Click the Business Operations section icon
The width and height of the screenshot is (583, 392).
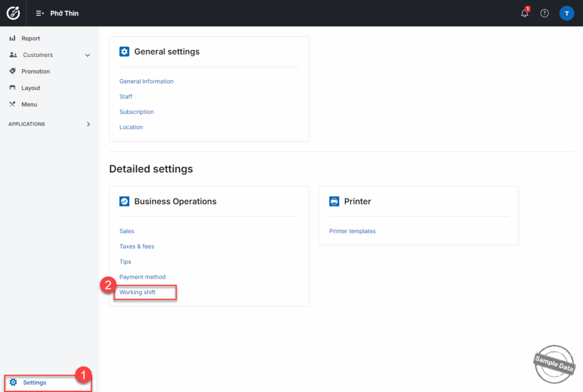(124, 201)
